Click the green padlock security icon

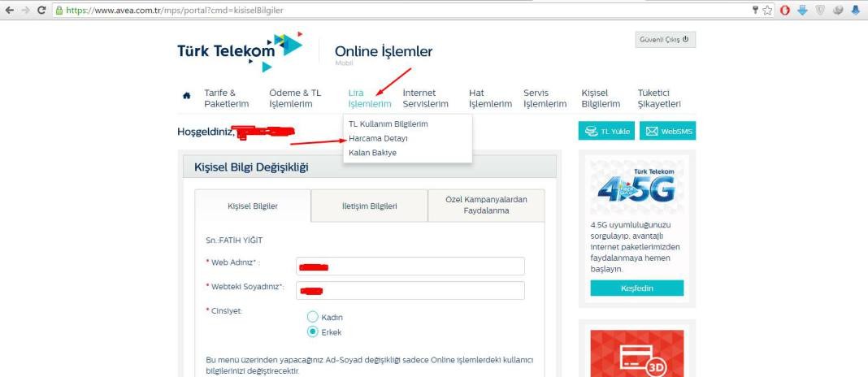(59, 10)
